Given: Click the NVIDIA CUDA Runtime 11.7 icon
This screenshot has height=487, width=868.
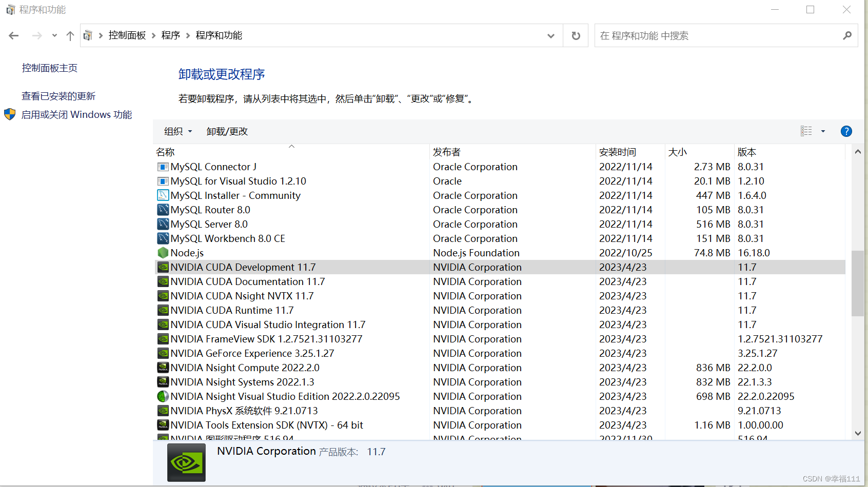Looking at the screenshot, I should pos(163,310).
